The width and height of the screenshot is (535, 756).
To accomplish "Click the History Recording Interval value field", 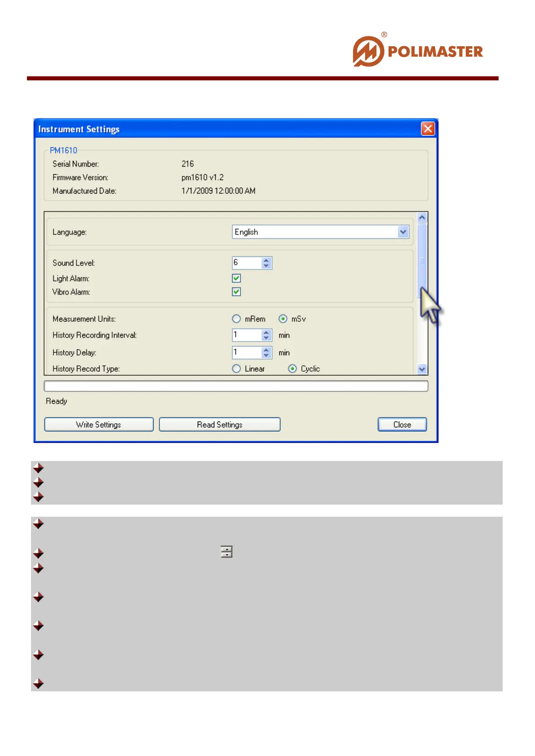I will 247,335.
